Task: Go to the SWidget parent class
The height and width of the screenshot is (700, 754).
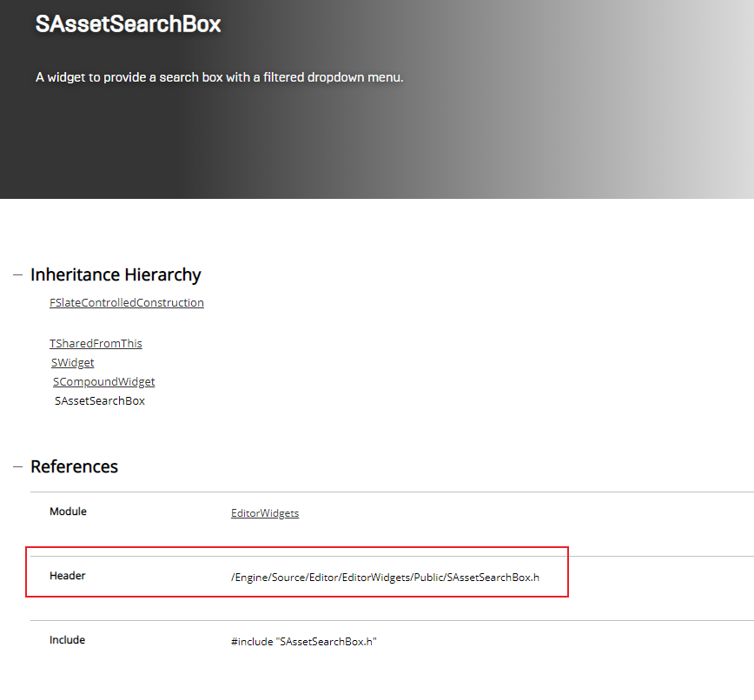Action: click(x=73, y=362)
